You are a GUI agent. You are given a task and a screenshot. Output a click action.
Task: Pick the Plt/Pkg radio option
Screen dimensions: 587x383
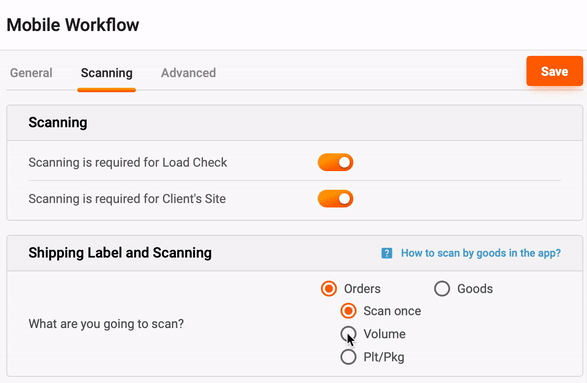point(348,357)
